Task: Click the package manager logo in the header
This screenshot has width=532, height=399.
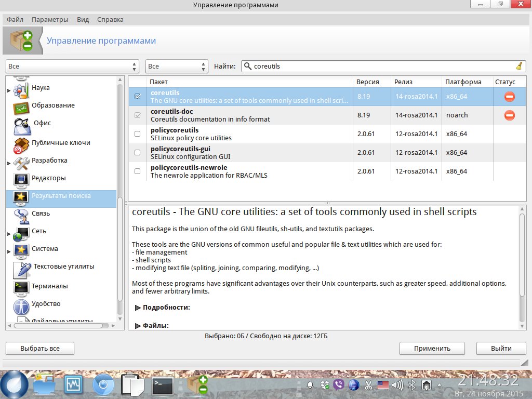Action: click(x=22, y=41)
